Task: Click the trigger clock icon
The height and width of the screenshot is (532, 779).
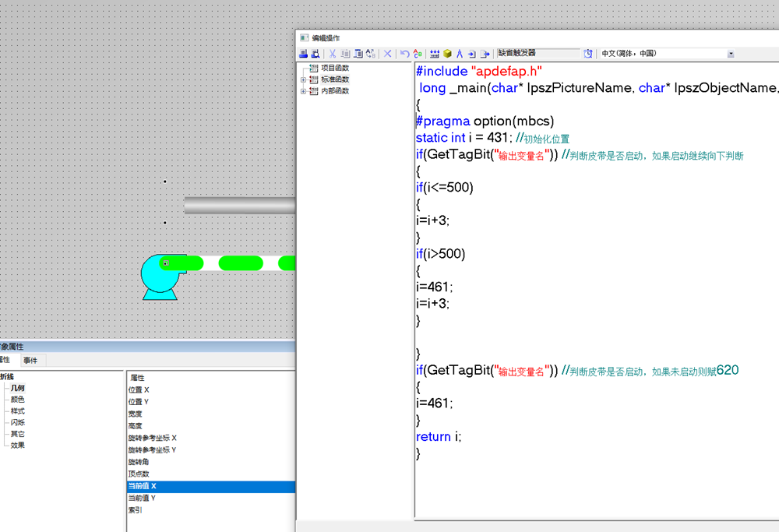Action: 588,54
